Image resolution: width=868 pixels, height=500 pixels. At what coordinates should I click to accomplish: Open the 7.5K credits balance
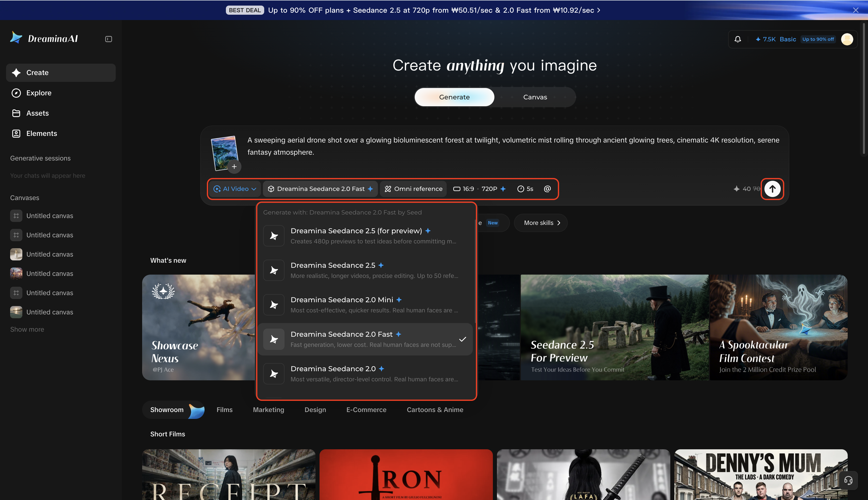[765, 39]
